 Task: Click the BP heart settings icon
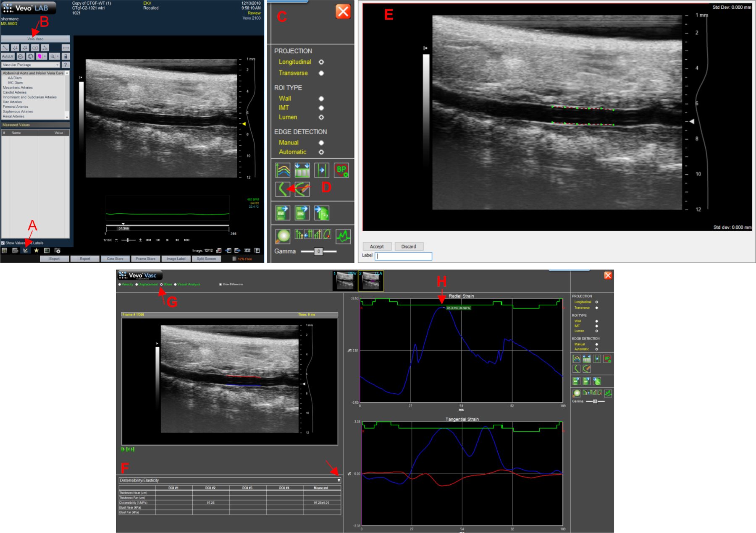tap(341, 170)
